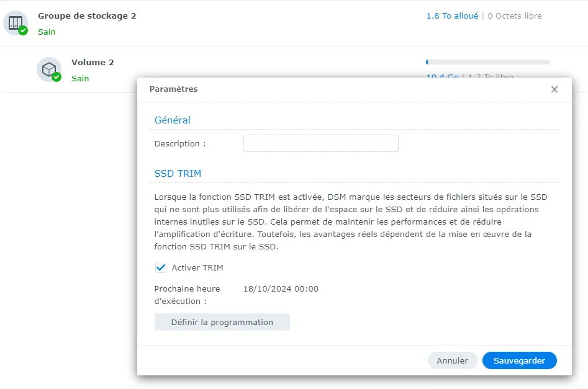Click the Volume 2 cube icon

(48, 69)
